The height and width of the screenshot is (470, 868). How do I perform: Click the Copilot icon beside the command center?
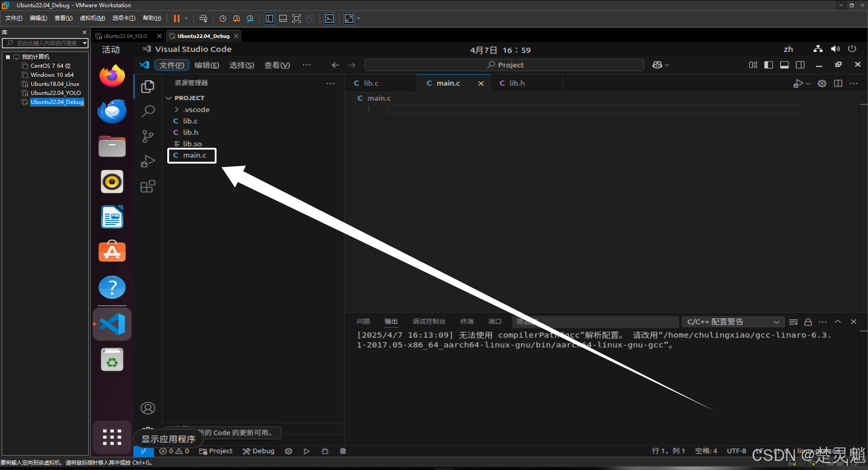(657, 65)
